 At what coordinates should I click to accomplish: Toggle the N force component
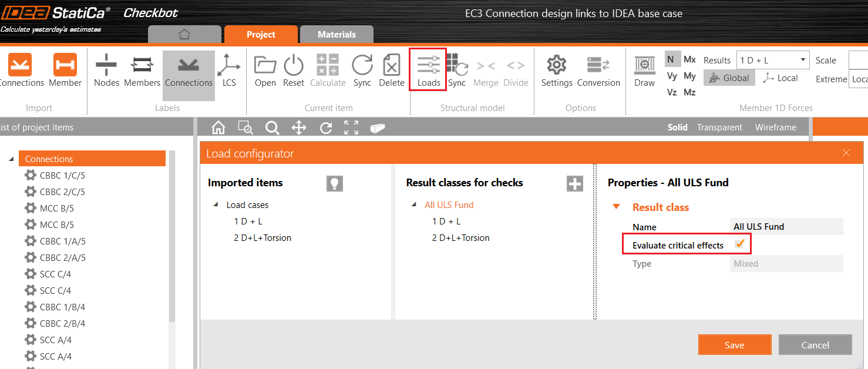pyautogui.click(x=670, y=59)
